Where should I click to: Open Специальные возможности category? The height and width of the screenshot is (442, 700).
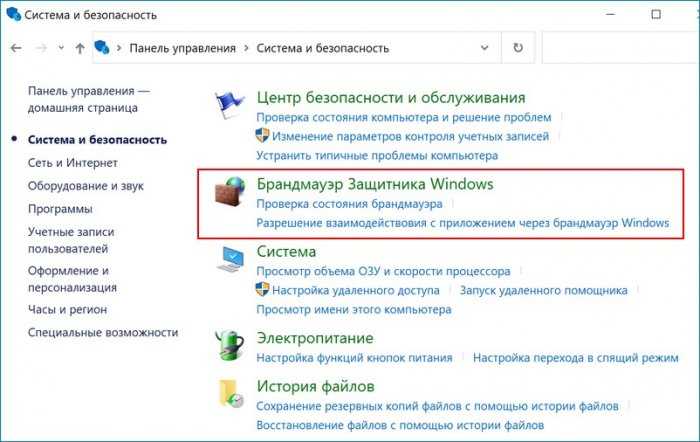103,333
